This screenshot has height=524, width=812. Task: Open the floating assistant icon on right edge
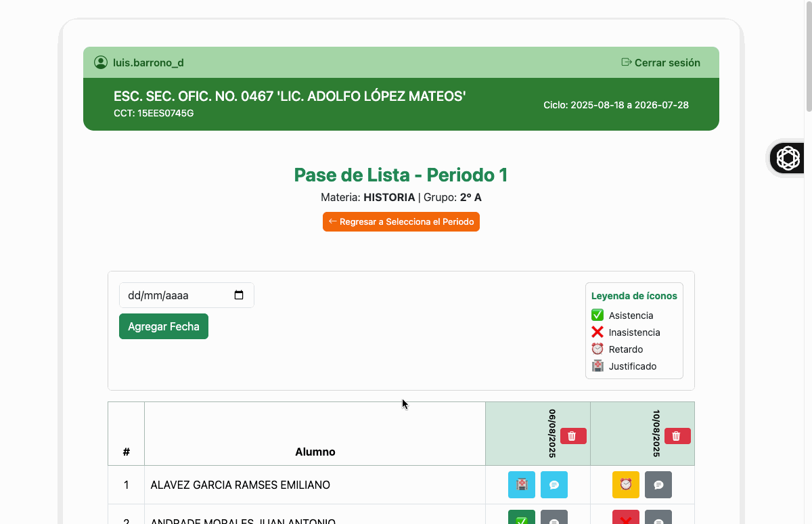pos(788,158)
